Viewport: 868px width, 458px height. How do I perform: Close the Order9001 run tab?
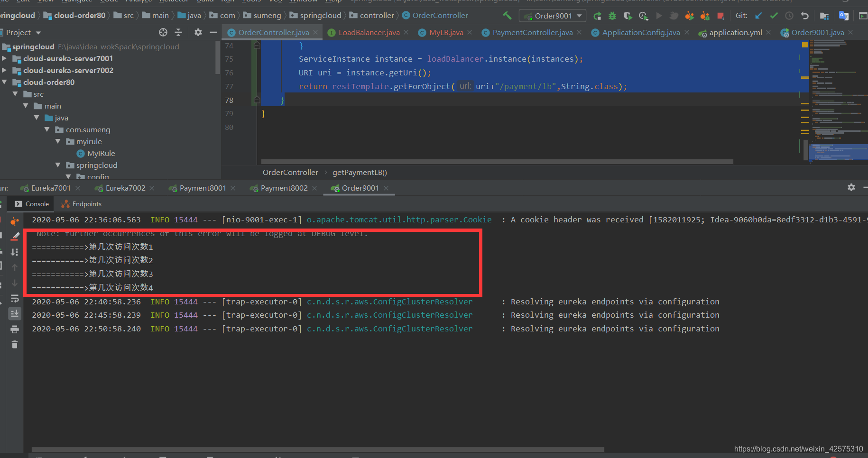point(386,188)
